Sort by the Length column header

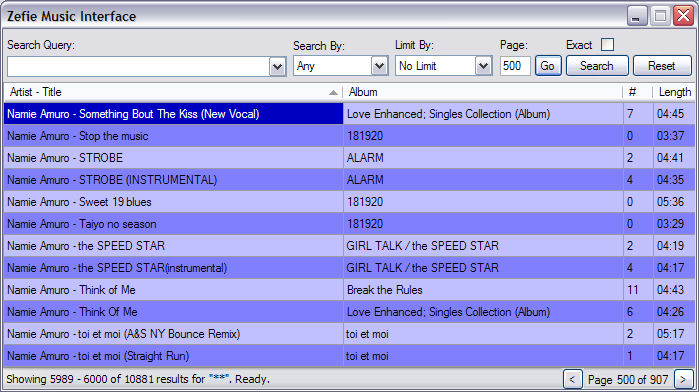674,92
